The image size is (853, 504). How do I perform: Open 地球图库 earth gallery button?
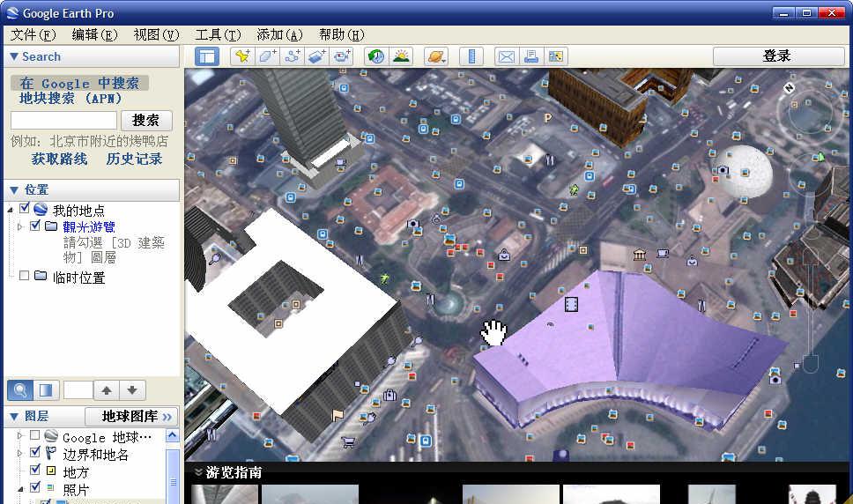[x=131, y=417]
